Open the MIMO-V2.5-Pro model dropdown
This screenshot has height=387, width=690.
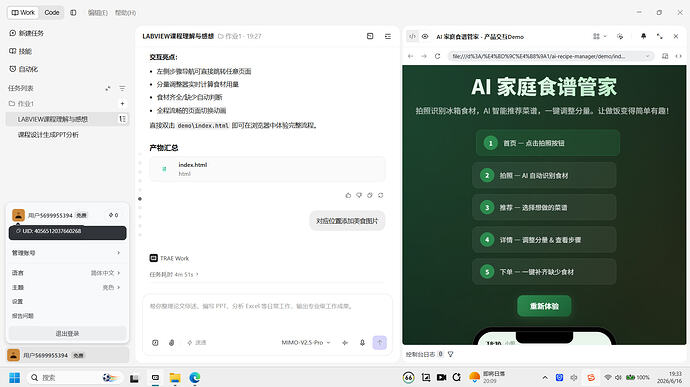(305, 343)
